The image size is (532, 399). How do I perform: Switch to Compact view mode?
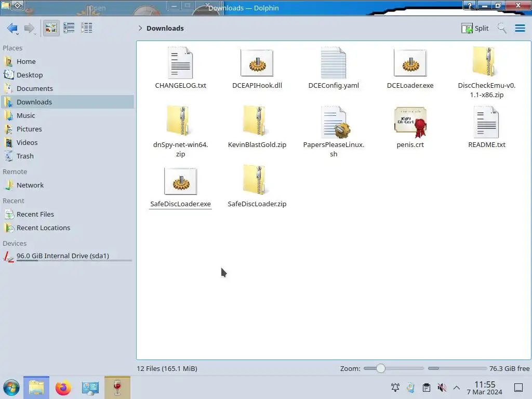coord(69,28)
